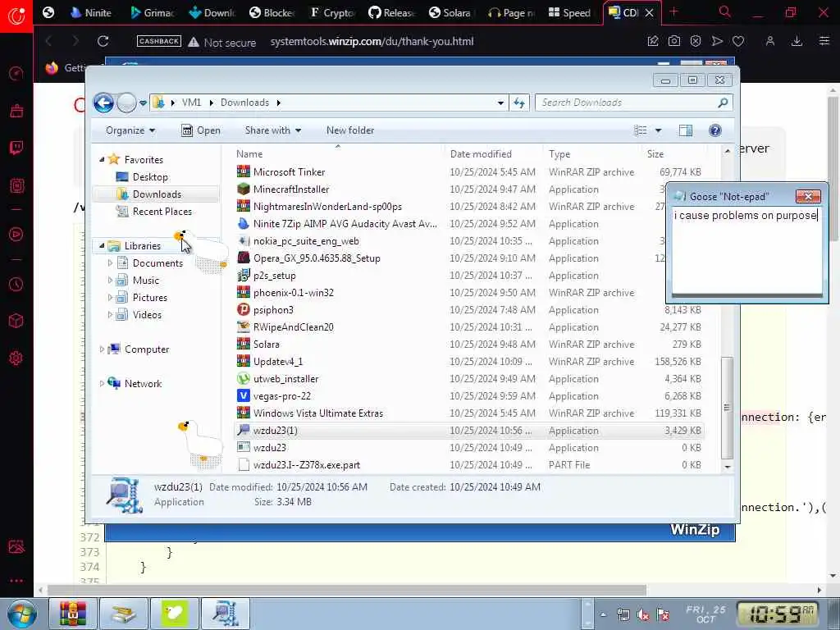Expand the Computer tree node
This screenshot has height=630, width=840.
[102, 349]
